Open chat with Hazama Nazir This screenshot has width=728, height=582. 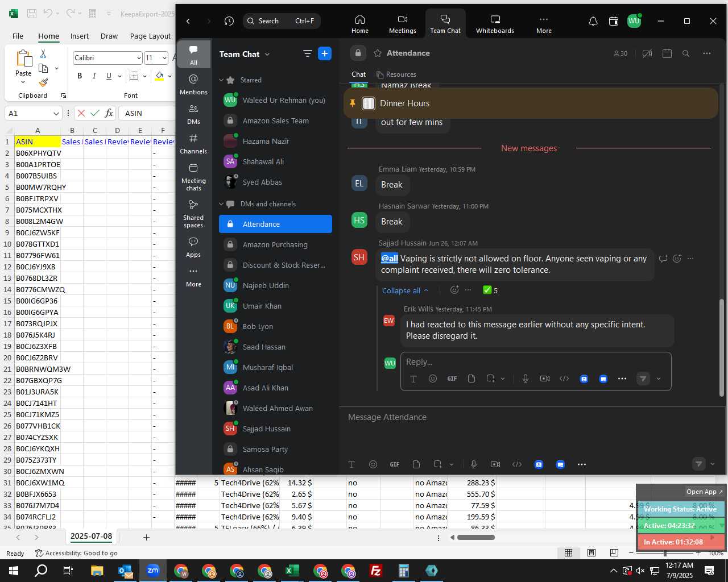[x=275, y=141]
